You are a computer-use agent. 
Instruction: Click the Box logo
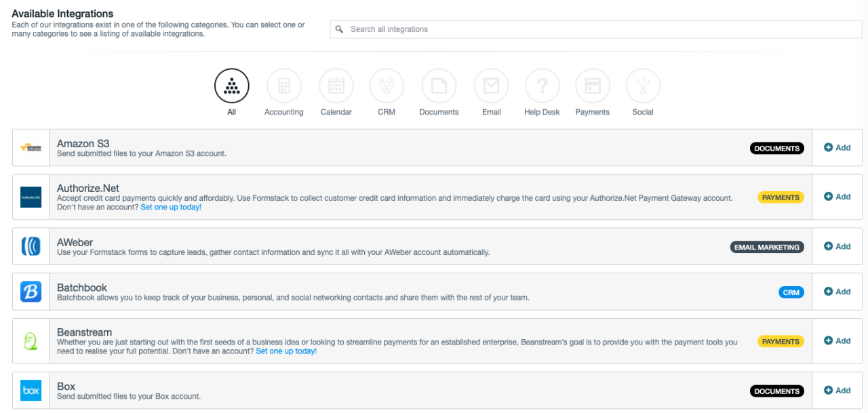tap(31, 391)
